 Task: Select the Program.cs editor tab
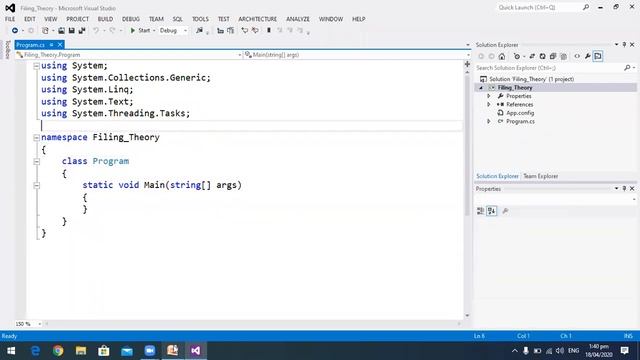pos(31,45)
